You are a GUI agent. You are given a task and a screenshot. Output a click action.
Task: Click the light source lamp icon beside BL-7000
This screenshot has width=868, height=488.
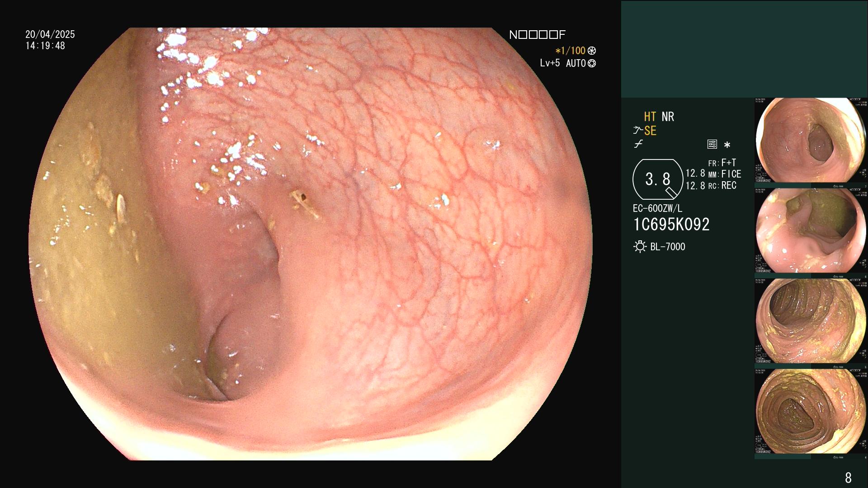[640, 247]
